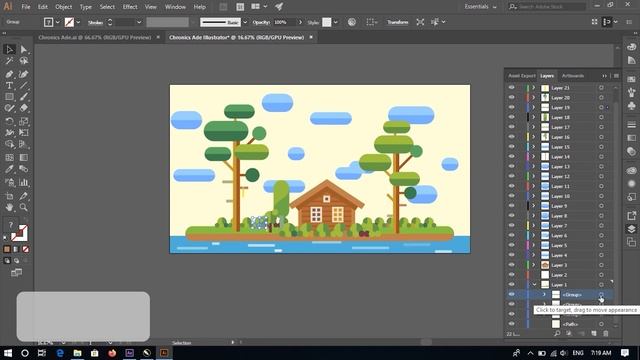
Task: Collapse Layer 1 contents
Action: click(x=534, y=284)
